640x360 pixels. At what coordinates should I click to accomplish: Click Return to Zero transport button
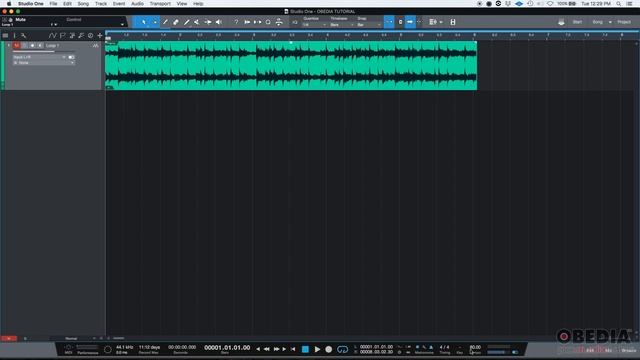click(x=293, y=349)
